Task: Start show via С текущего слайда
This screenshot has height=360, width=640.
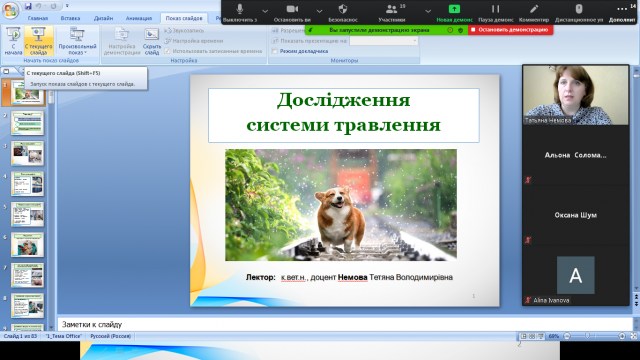Action: [38, 41]
